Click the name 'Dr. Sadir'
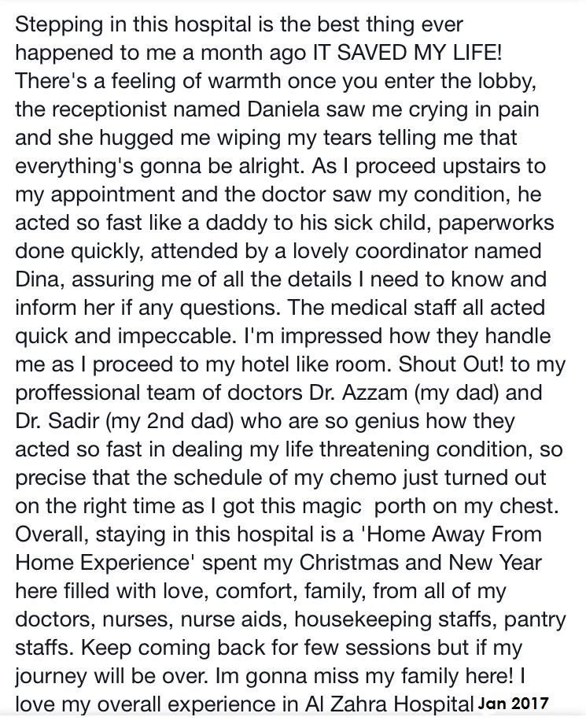 pyautogui.click(x=57, y=420)
